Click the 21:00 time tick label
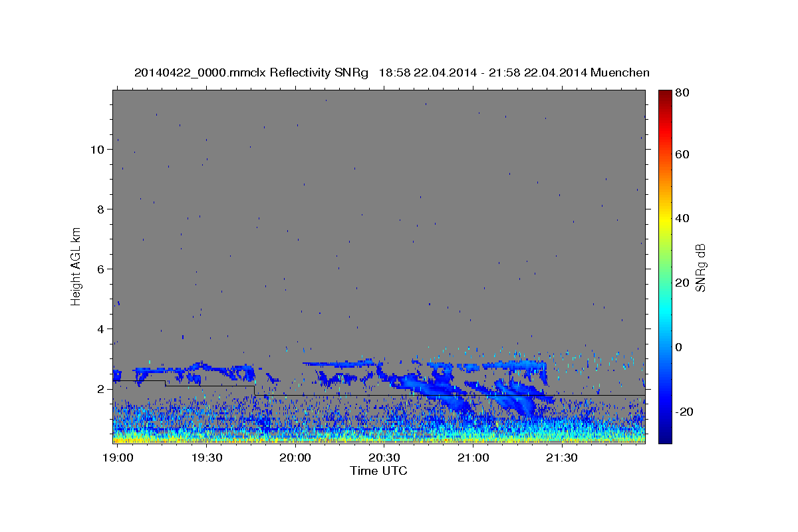Screen dimensions: 798x532 pos(473,458)
